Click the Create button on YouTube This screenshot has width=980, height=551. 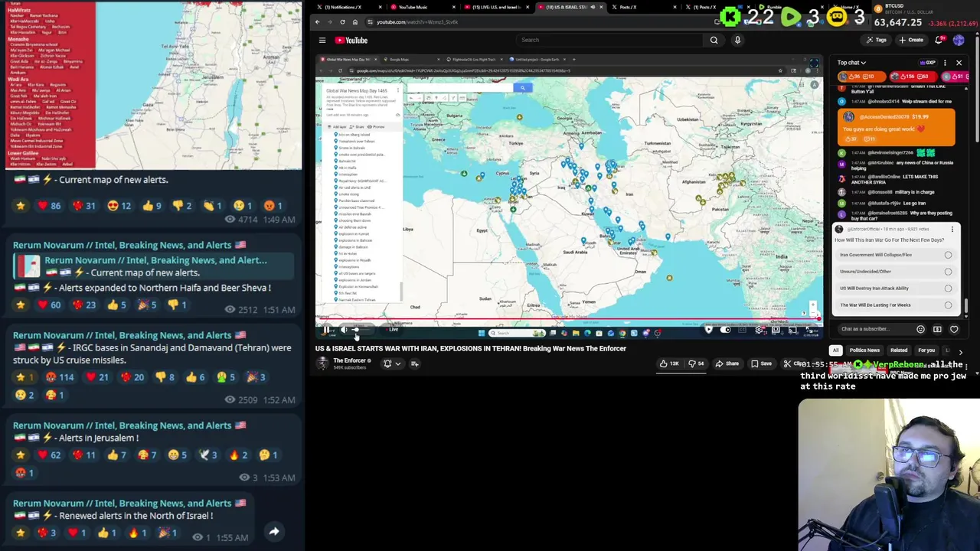pos(911,40)
